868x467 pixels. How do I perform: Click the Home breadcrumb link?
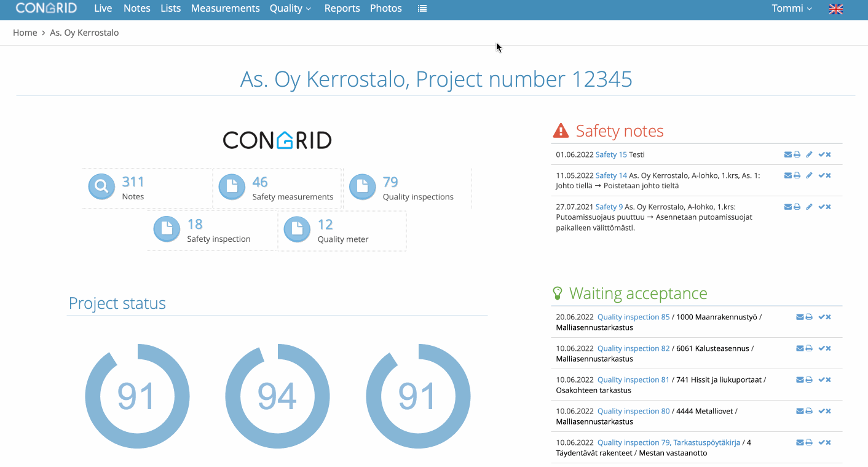point(25,33)
